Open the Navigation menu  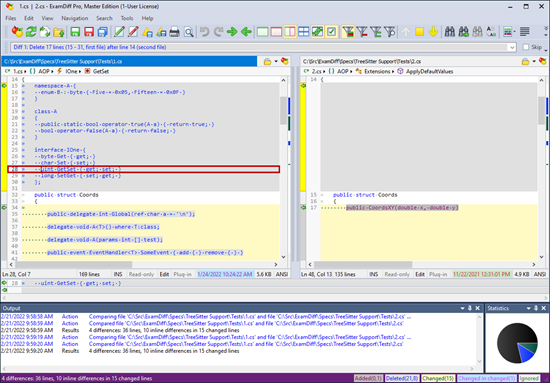coord(75,18)
